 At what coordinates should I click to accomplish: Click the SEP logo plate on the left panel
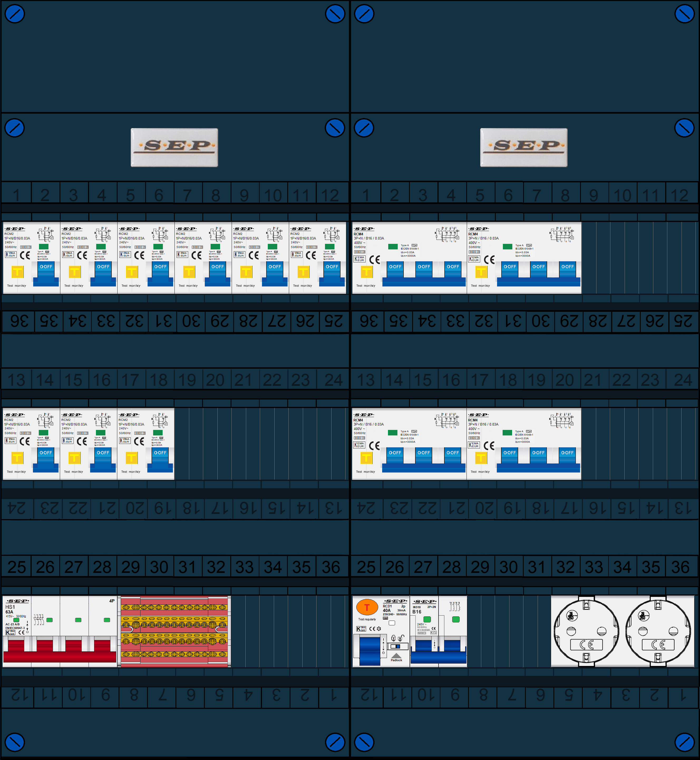pos(174,147)
